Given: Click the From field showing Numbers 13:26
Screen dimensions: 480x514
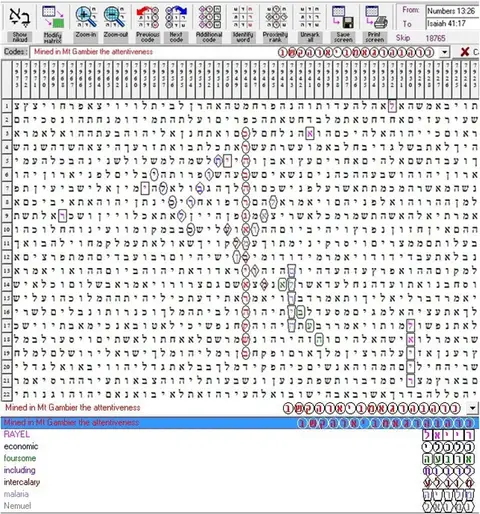Looking at the screenshot, I should click(x=452, y=11).
